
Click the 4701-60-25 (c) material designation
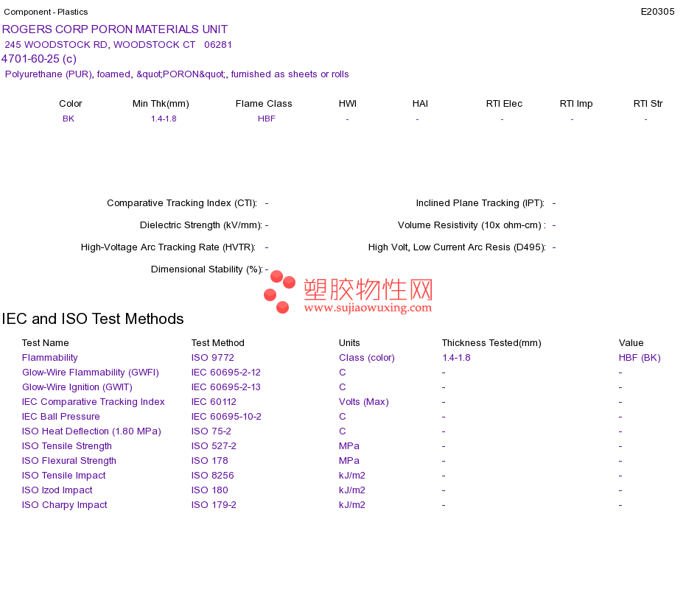tap(39, 59)
